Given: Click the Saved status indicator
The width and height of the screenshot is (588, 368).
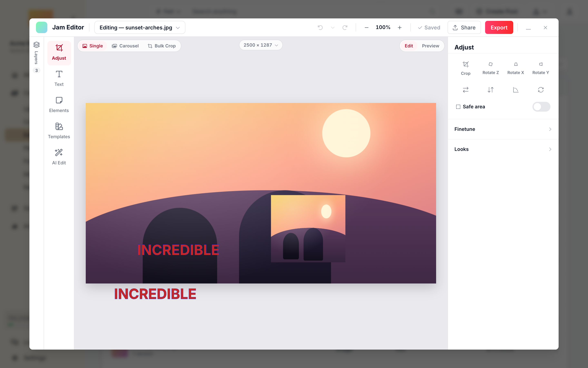Looking at the screenshot, I should [429, 28].
